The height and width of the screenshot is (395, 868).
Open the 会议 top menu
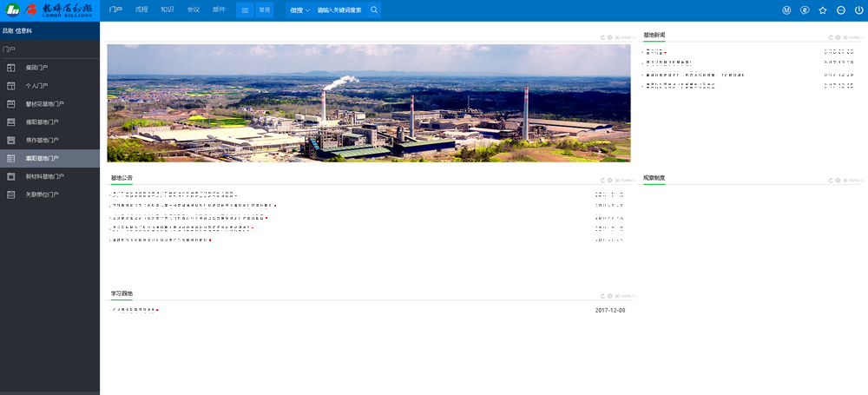click(x=194, y=10)
